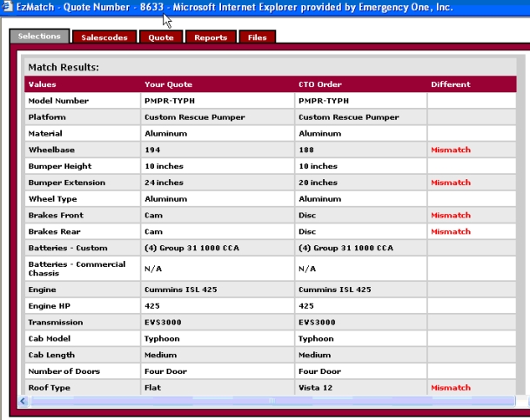Click the Vista 12 roof type value

[315, 388]
